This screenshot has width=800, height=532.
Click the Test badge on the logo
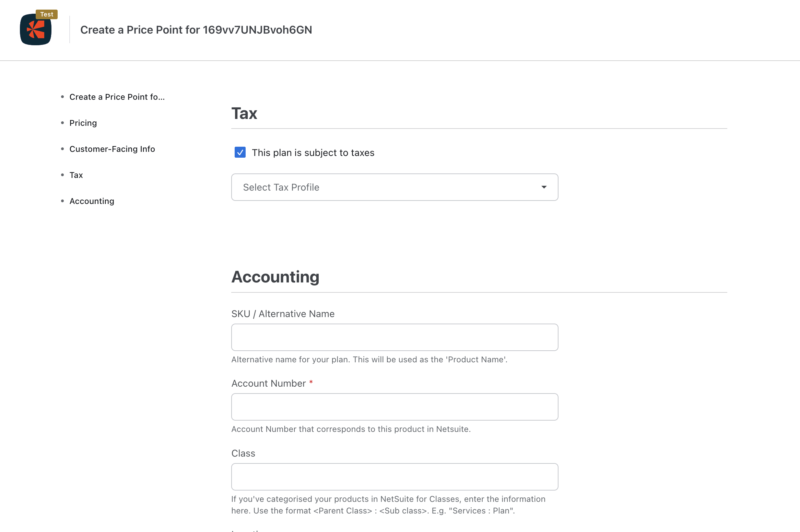pyautogui.click(x=47, y=14)
